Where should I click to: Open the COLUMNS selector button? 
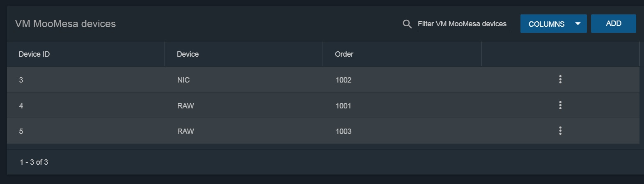click(553, 24)
